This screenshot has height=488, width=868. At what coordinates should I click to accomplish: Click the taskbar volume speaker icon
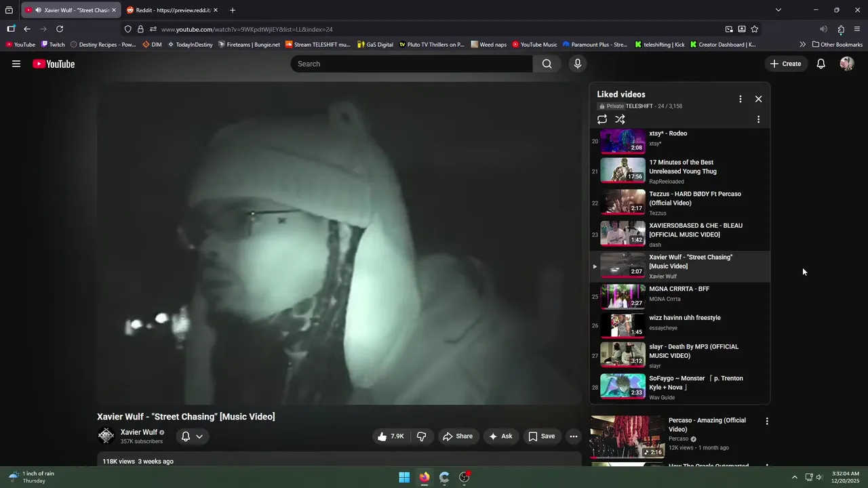[x=819, y=477]
